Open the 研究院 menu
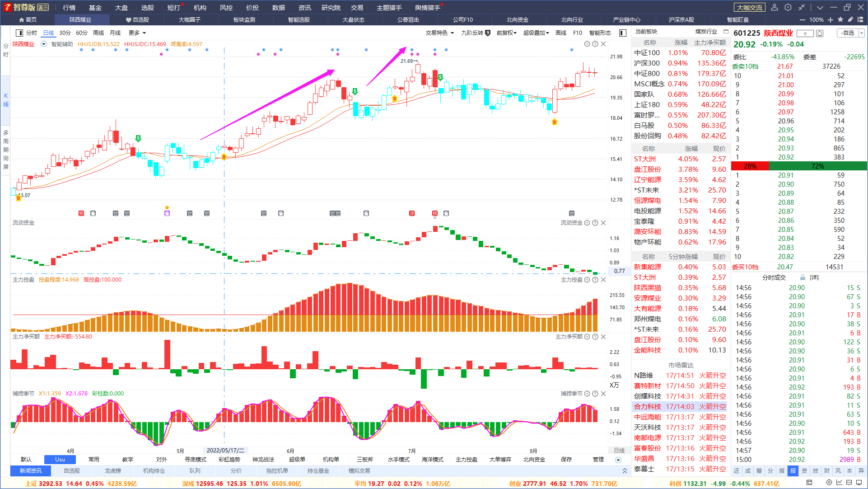Screen dimensions: 868x489 [x=331, y=8]
